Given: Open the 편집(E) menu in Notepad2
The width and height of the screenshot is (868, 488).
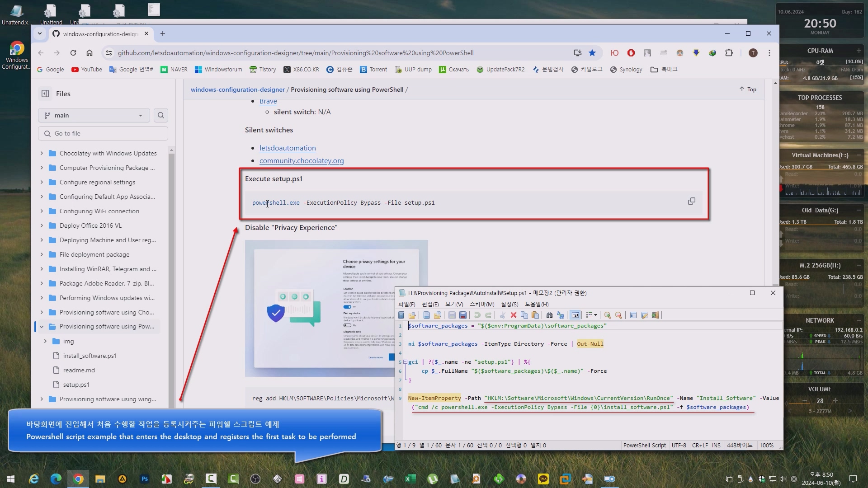Looking at the screenshot, I should 430,304.
